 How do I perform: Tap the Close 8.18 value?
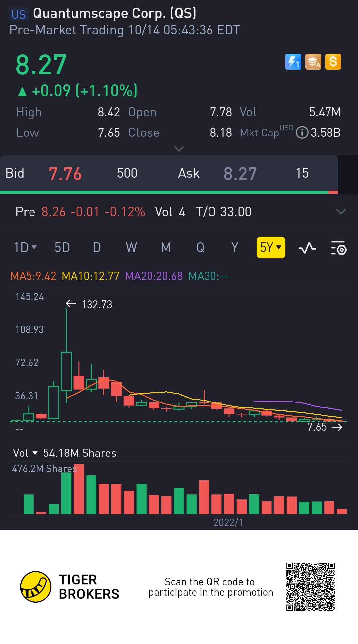pyautogui.click(x=221, y=133)
